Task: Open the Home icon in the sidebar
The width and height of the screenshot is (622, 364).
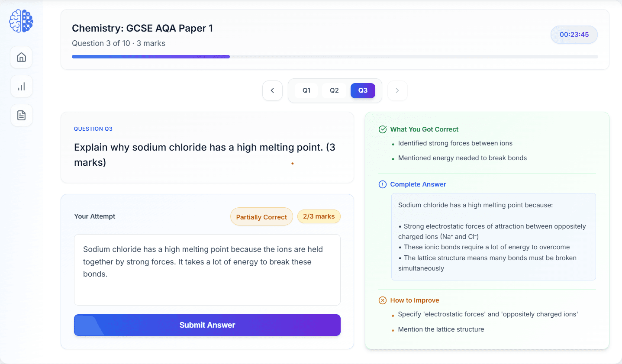Action: pyautogui.click(x=21, y=57)
